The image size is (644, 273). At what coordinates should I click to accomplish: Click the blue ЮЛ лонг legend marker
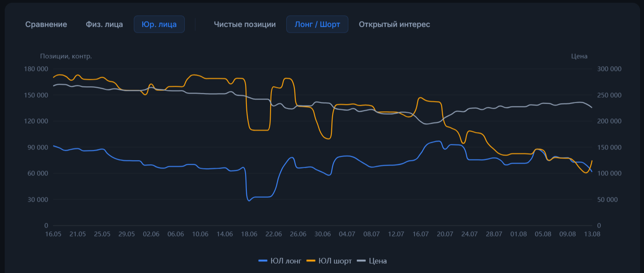click(x=263, y=261)
